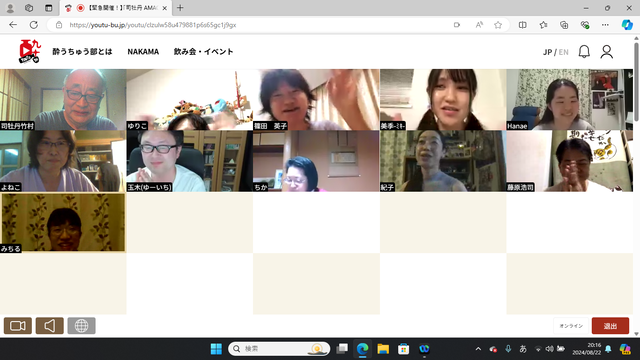Open the Workspaces icon
This screenshot has width=640, height=360.
point(29,8)
